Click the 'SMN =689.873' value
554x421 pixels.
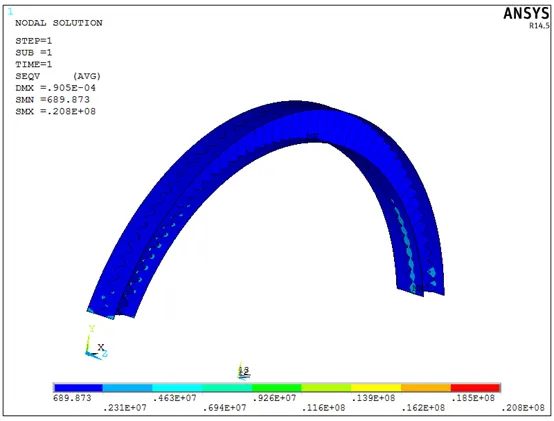coord(52,100)
